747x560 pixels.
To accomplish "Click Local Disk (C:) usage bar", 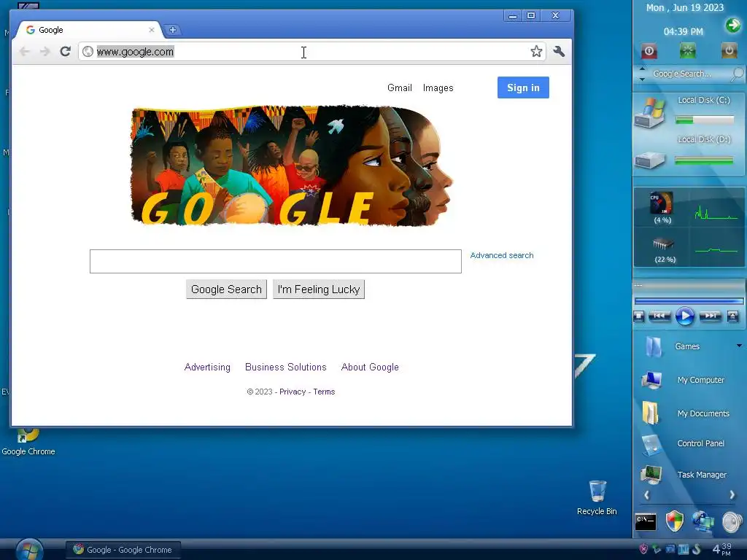I will click(x=705, y=120).
